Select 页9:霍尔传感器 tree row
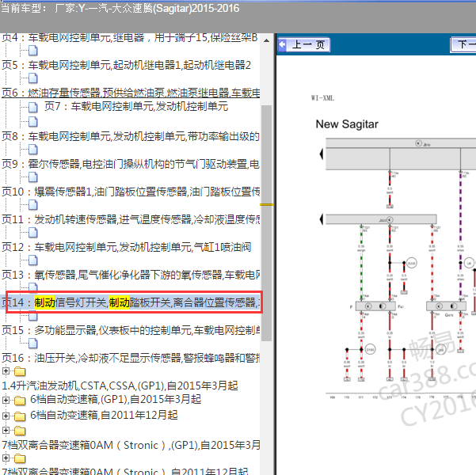Image resolution: width=476 pixels, height=475 pixels. tap(131, 164)
